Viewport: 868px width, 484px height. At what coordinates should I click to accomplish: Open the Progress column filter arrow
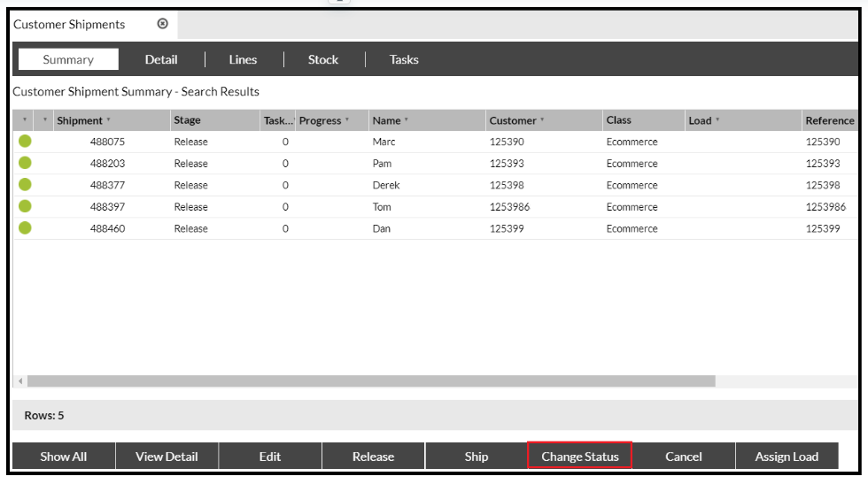(x=347, y=120)
